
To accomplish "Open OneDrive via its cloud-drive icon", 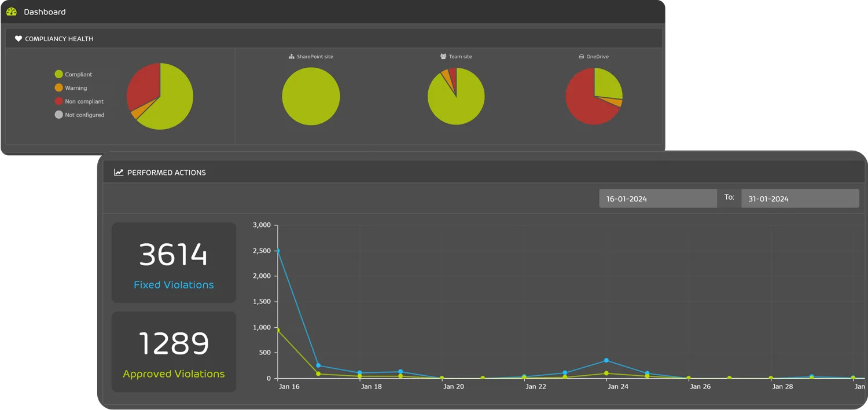I will click(580, 56).
